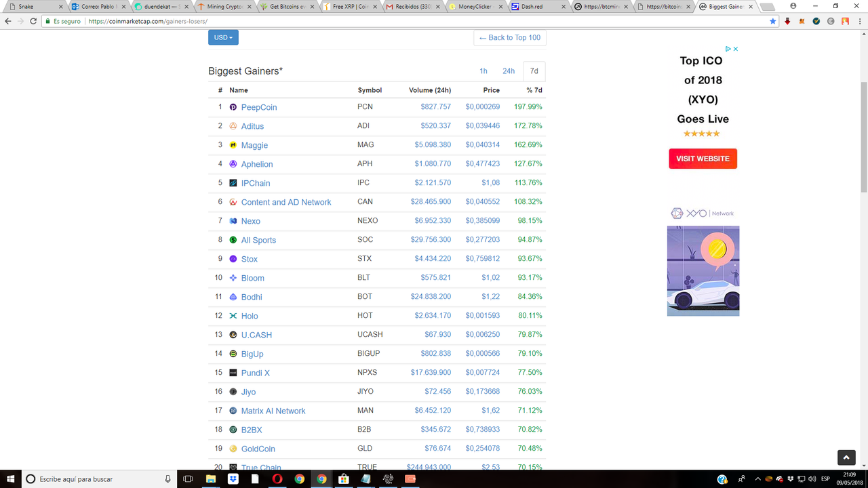The image size is (868, 488).
Task: Open Dropbox from the taskbar
Action: [x=233, y=479]
